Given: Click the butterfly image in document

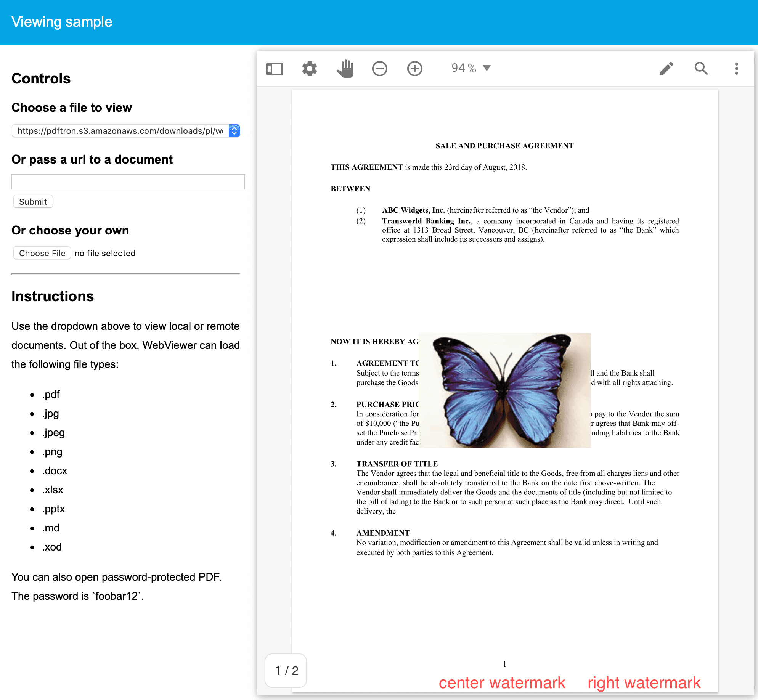Looking at the screenshot, I should (x=504, y=390).
